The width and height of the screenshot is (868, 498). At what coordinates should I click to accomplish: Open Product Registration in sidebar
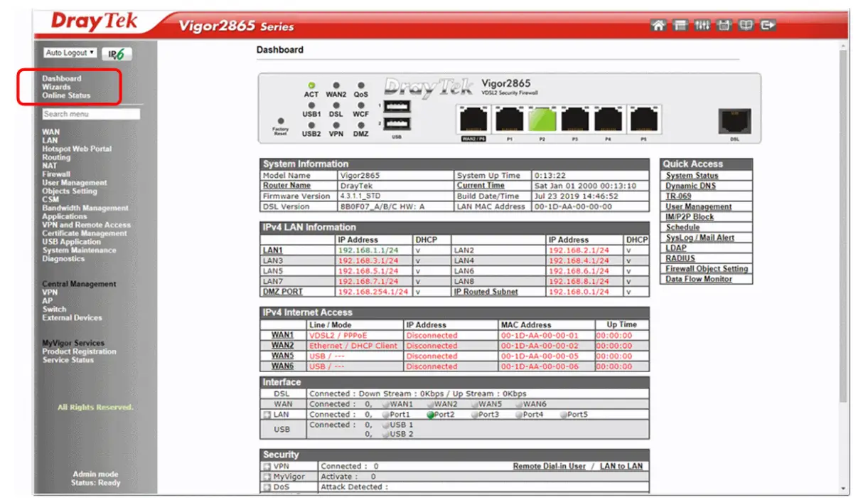[79, 351]
